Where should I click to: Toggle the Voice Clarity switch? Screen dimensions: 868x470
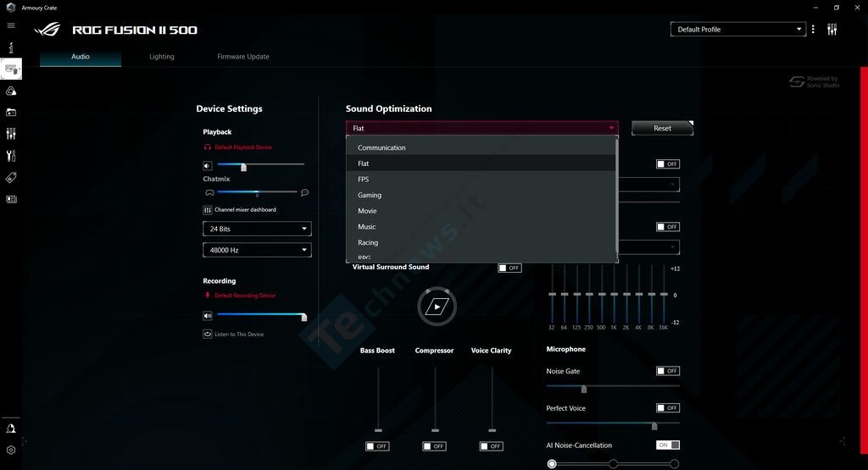(x=491, y=446)
